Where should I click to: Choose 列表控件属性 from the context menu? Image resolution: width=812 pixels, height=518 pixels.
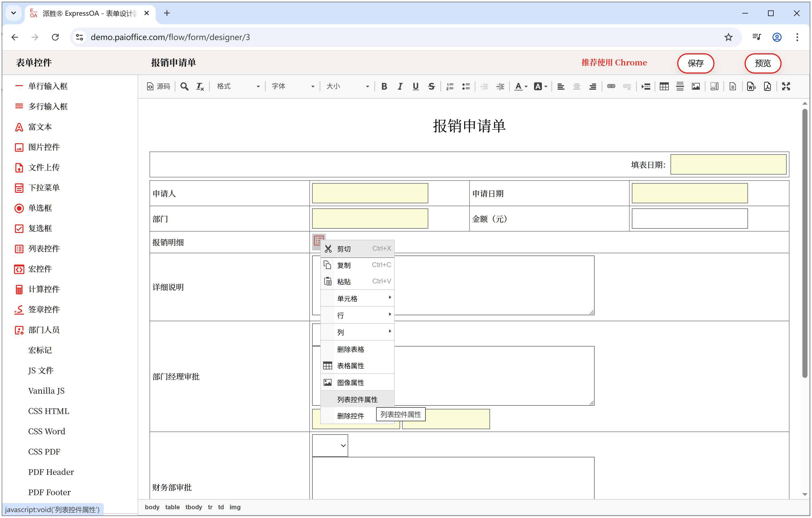point(358,399)
